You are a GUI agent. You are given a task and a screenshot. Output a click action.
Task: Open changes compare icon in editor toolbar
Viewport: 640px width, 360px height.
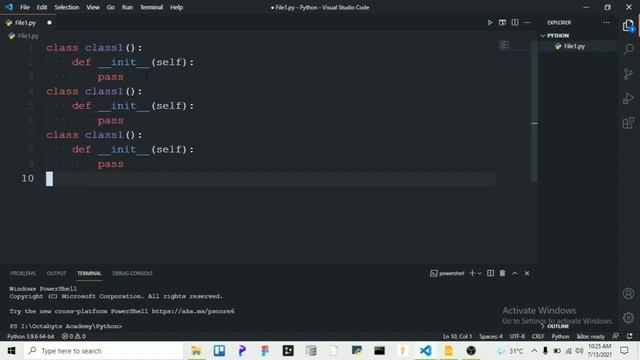click(502, 22)
